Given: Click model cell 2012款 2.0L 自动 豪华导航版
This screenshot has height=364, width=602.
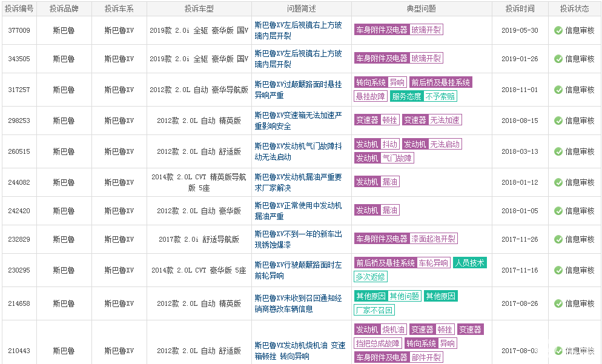Looking at the screenshot, I should click(199, 90).
